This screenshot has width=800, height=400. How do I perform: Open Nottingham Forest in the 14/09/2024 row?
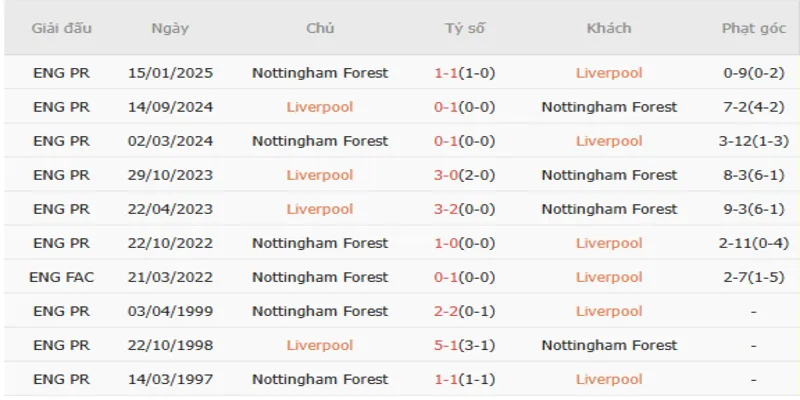[609, 107]
